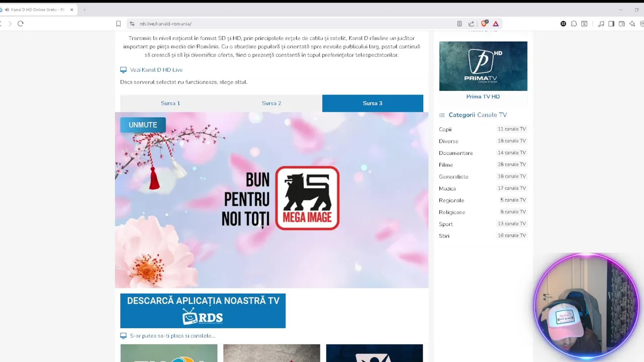The image size is (644, 362).
Task: Click the Mega Image video player area
Action: click(272, 200)
